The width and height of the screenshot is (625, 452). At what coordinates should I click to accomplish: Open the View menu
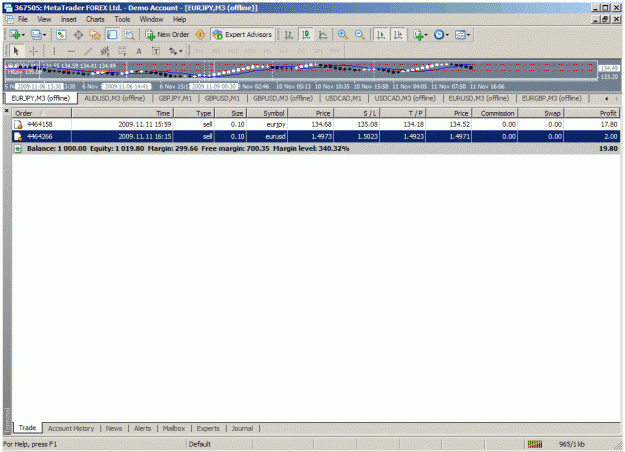click(44, 19)
